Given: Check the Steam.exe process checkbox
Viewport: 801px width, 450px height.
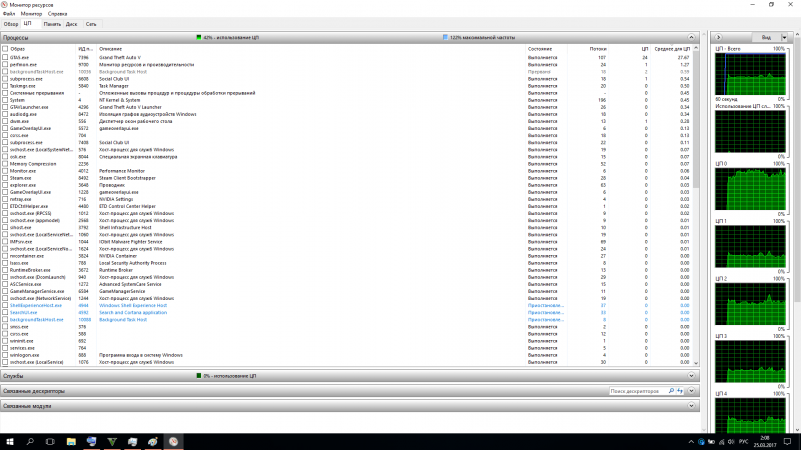Looking at the screenshot, I should [x=5, y=178].
